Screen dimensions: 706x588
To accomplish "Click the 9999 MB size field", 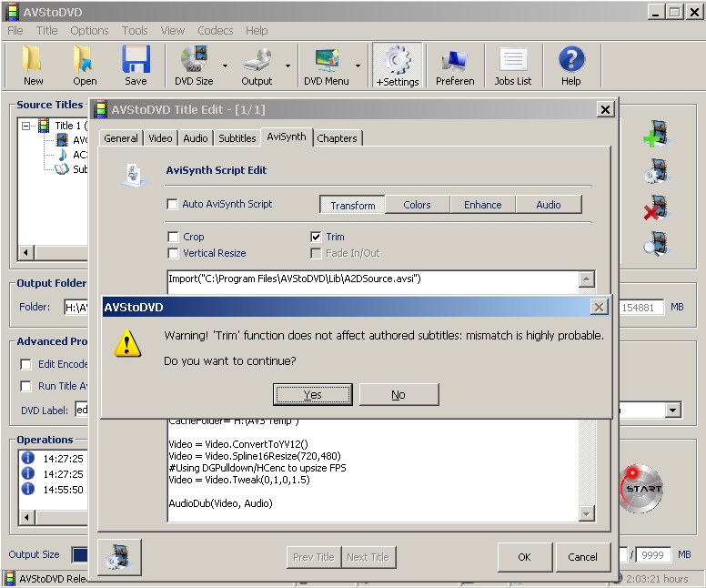I will (653, 555).
